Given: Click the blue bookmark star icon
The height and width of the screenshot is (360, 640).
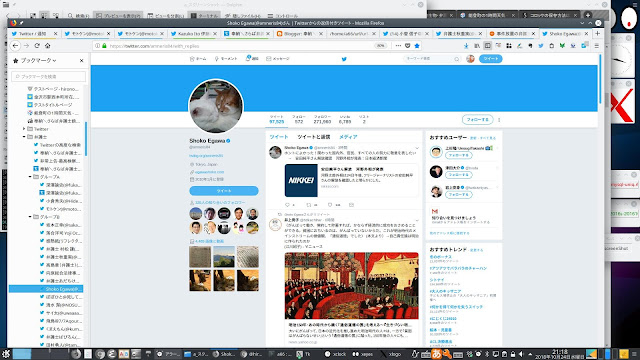Looking at the screenshot, I should 417,46.
